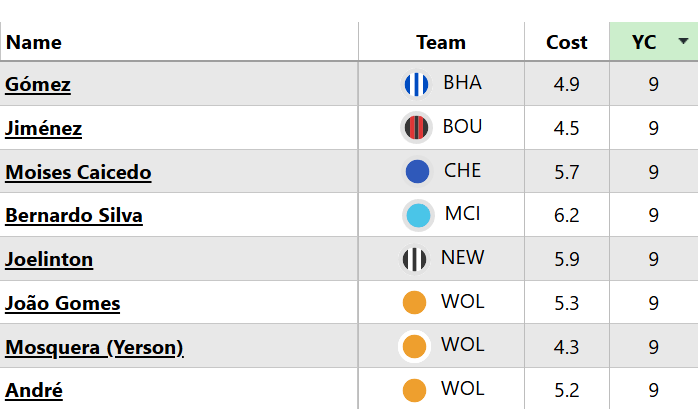The width and height of the screenshot is (698, 409).
Task: Open Jiménez player link
Action: [44, 128]
